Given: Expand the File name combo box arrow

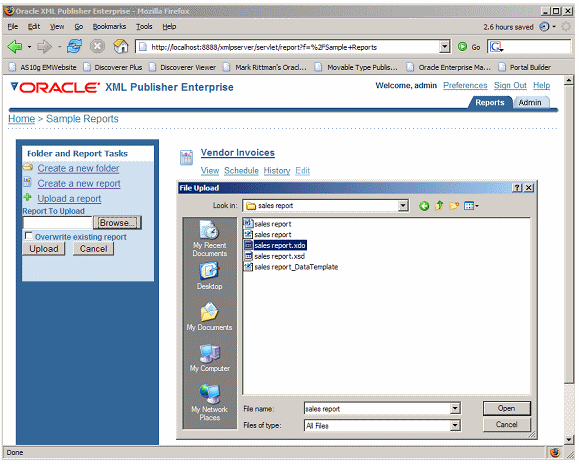Looking at the screenshot, I should 455,408.
